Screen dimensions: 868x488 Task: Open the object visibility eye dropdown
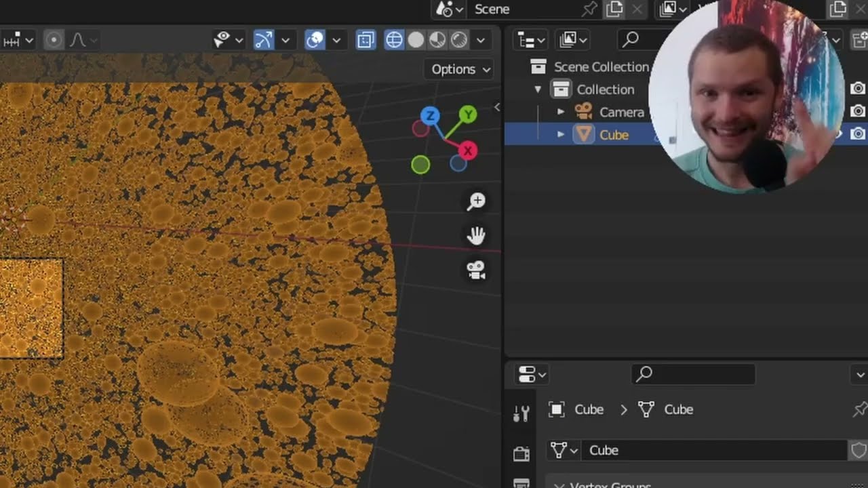[x=228, y=41]
